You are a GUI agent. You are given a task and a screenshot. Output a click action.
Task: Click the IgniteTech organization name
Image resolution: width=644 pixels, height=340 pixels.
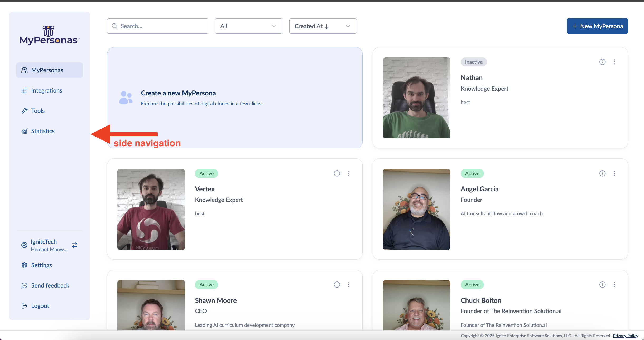pos(44,242)
